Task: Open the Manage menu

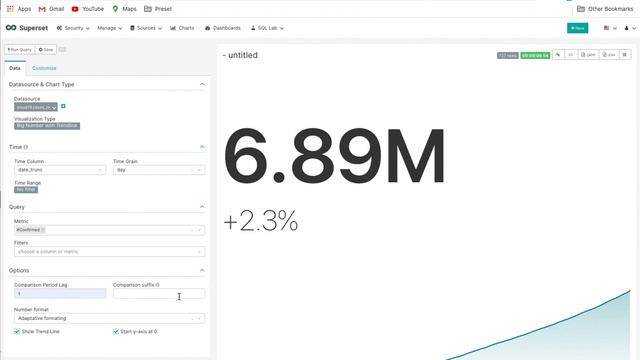Action: click(109, 28)
